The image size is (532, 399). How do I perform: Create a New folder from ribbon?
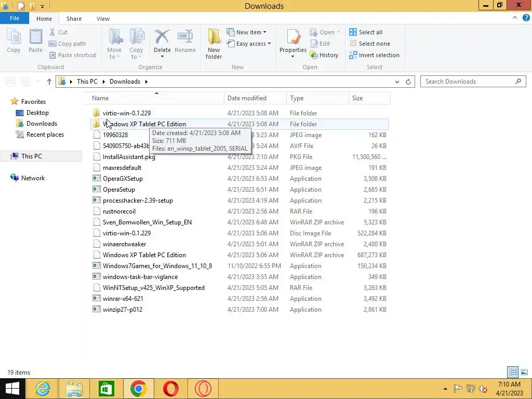point(214,44)
